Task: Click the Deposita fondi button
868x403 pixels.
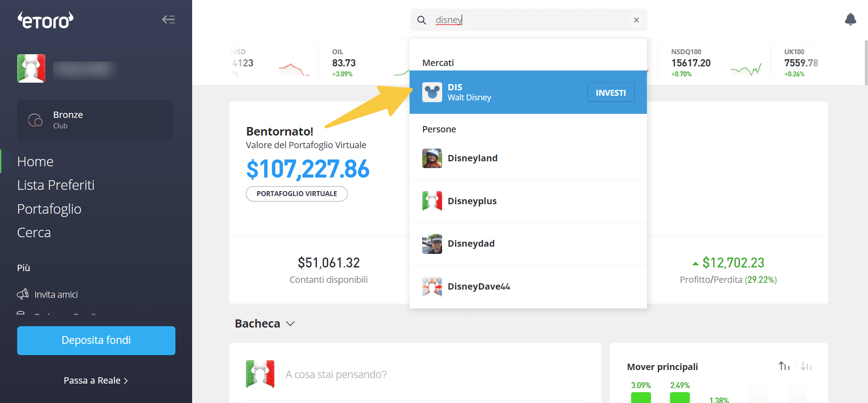Action: [x=96, y=340]
